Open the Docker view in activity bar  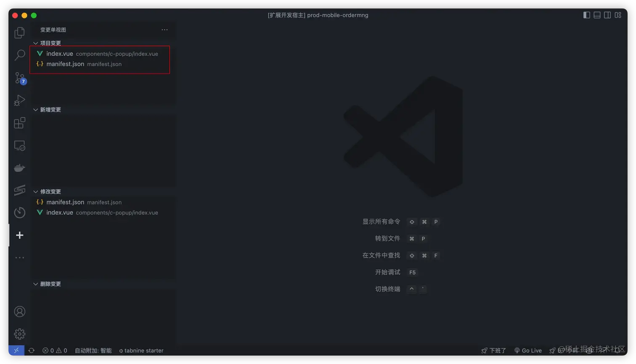coord(19,168)
